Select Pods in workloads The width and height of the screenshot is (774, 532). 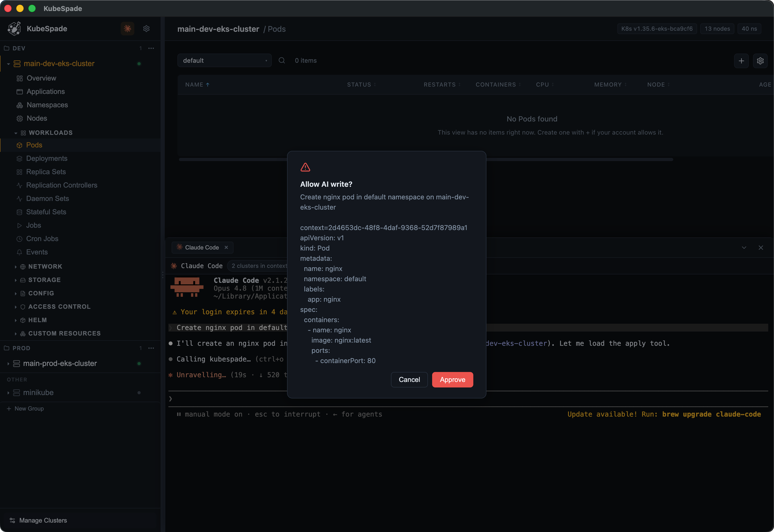[34, 145]
